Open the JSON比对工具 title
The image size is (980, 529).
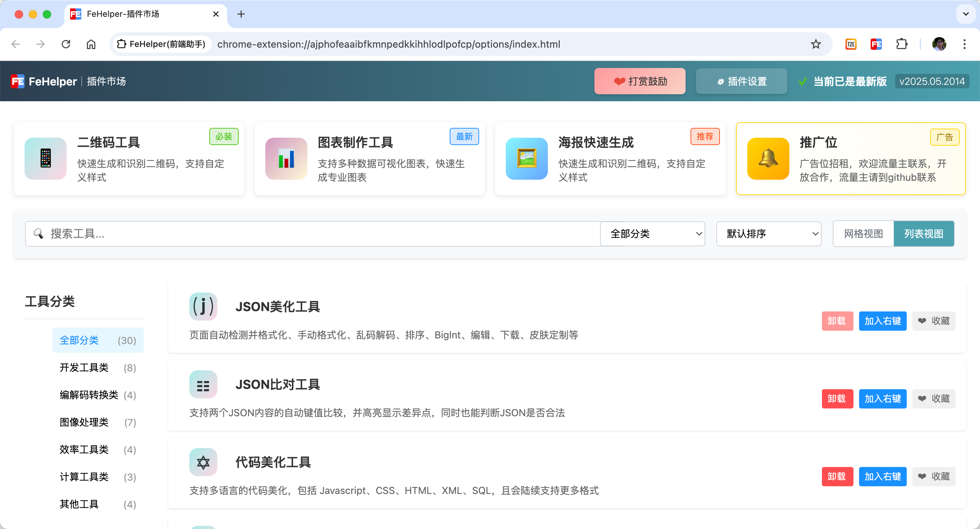278,384
